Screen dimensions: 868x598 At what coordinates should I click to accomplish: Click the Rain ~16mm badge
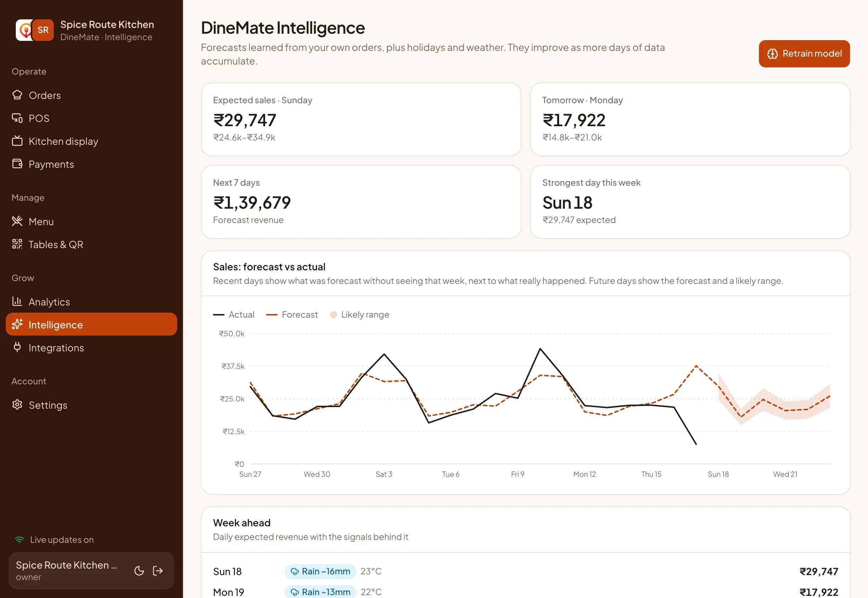(320, 571)
